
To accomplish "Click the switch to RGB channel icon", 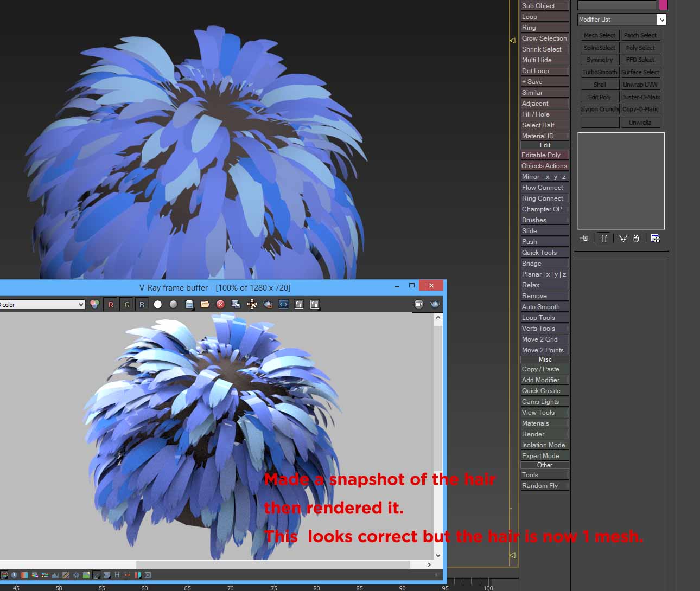I will (94, 304).
